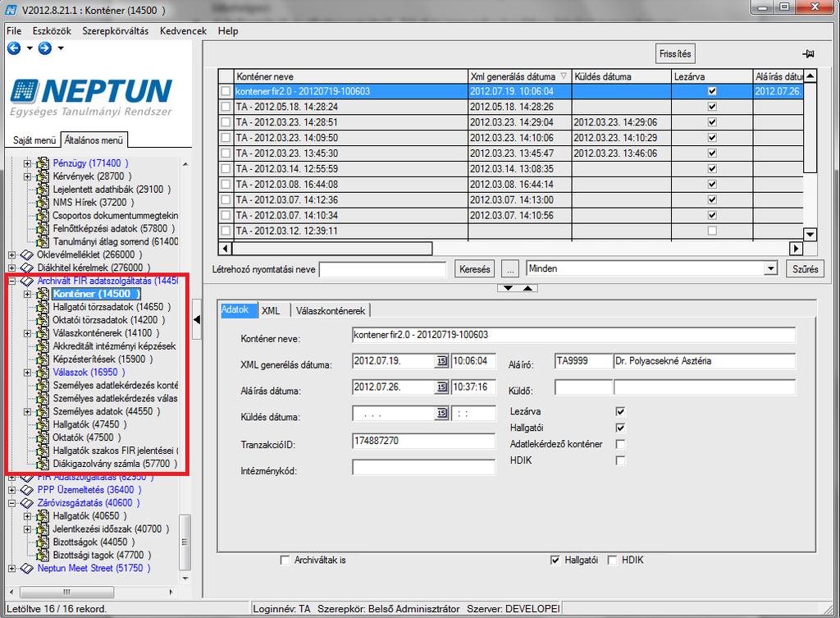Expand the Válaszkonténerek (14100) node
This screenshot has height=618, width=840.
point(27,333)
